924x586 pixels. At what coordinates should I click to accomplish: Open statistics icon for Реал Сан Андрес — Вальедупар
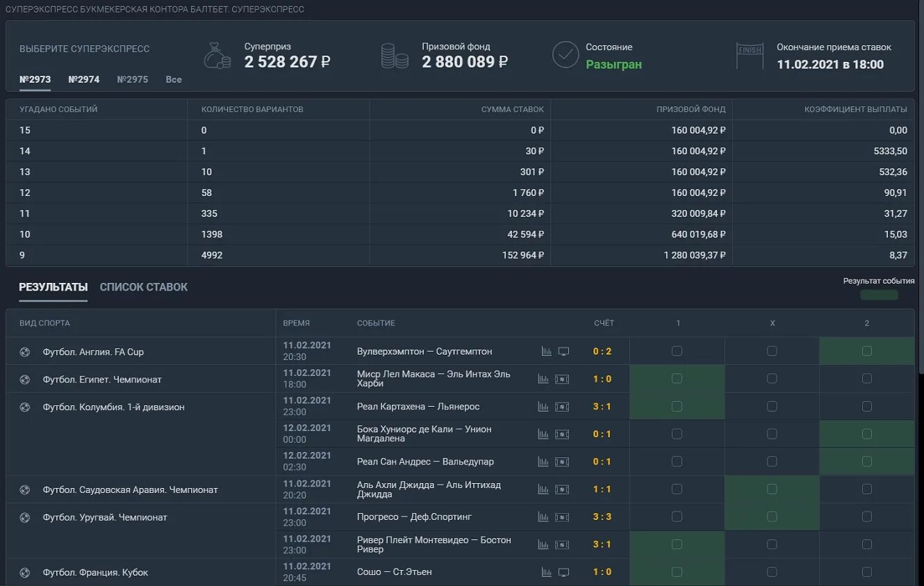[543, 462]
